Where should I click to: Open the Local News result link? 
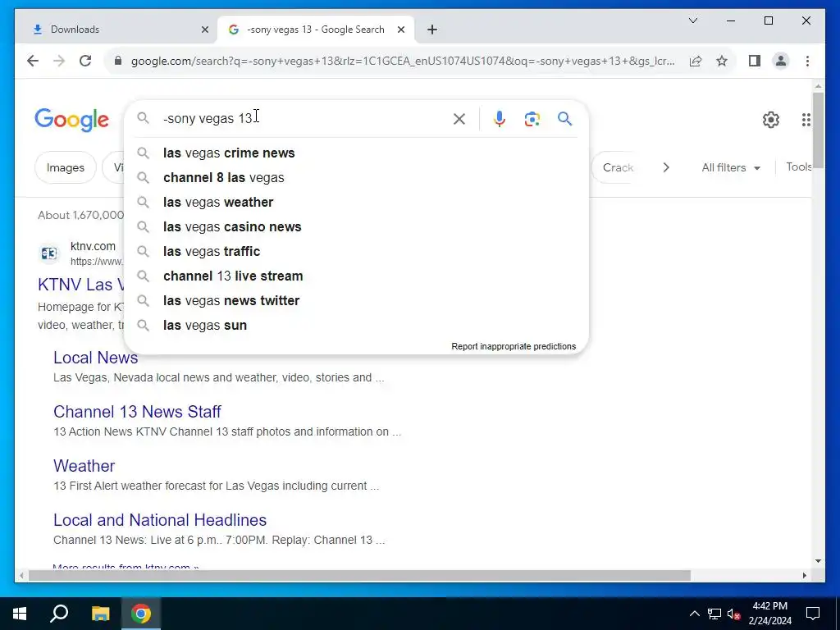95,358
